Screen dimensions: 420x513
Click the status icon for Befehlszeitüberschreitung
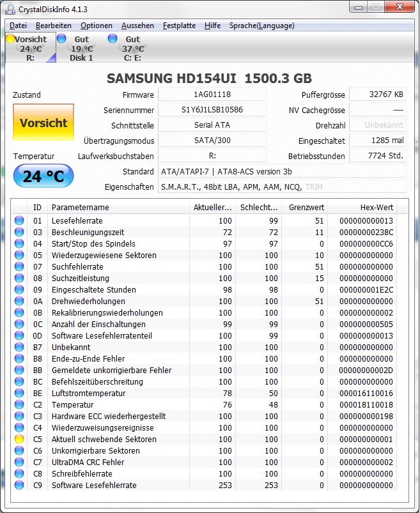19,381
